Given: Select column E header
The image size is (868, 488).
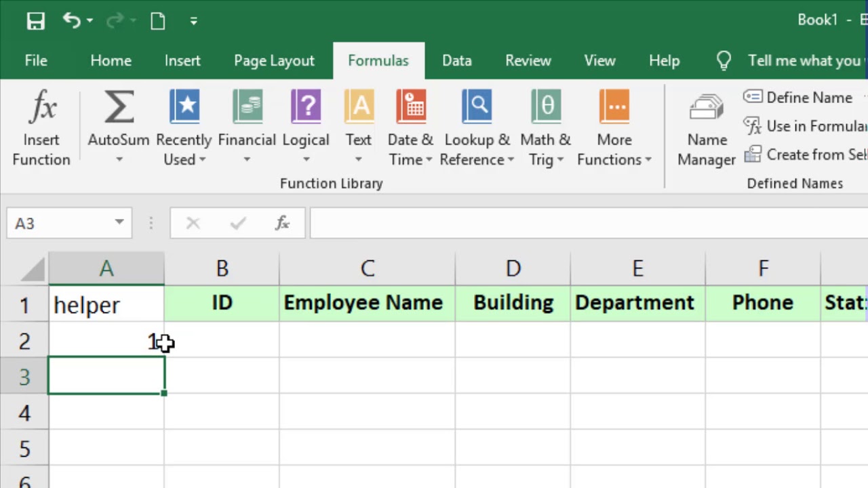Looking at the screenshot, I should point(637,269).
